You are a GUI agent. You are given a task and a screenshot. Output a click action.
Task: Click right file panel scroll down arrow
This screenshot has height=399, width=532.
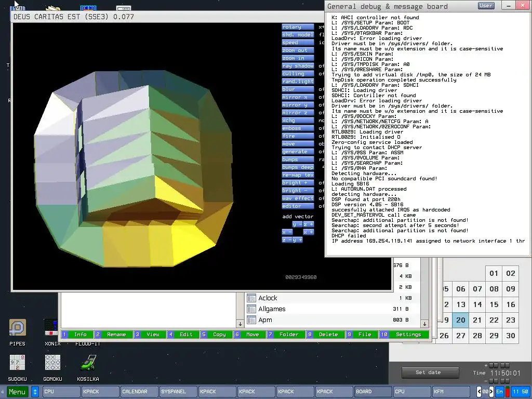[424, 324]
